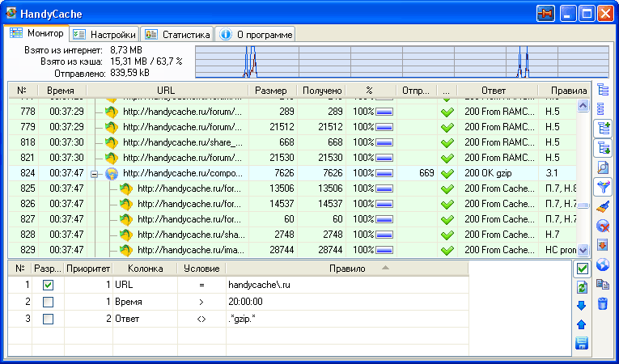619x364 pixels.
Task: Sort by the Правило column arrow
Action: coord(386,268)
